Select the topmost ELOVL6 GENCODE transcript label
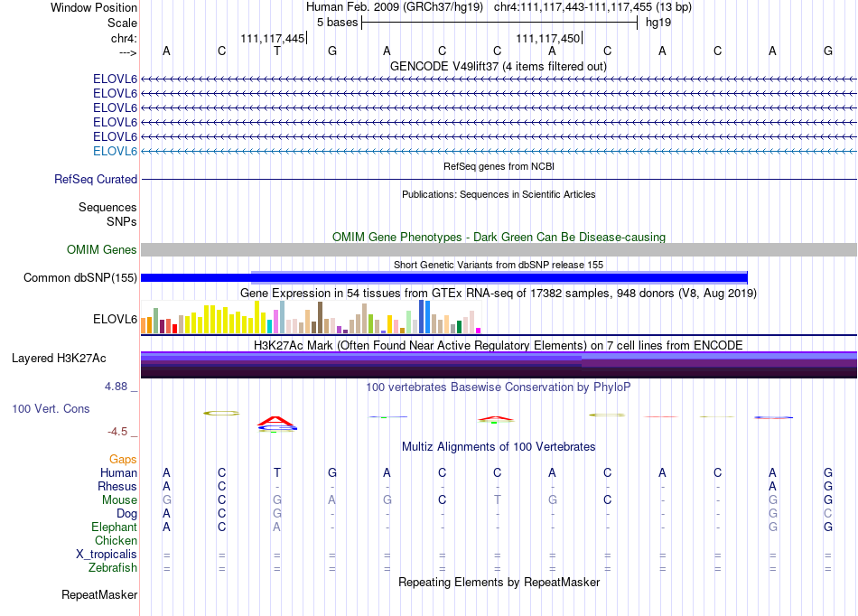858x616 pixels. 115,79
